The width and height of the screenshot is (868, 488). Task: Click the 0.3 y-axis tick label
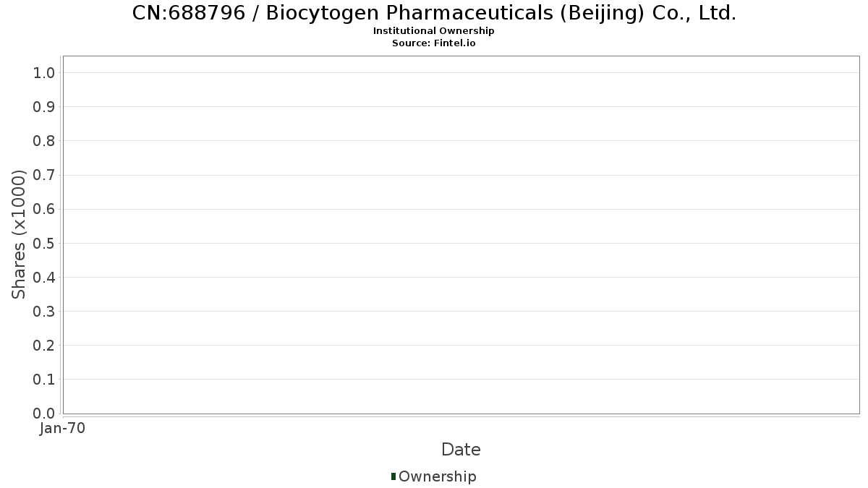[x=44, y=312]
